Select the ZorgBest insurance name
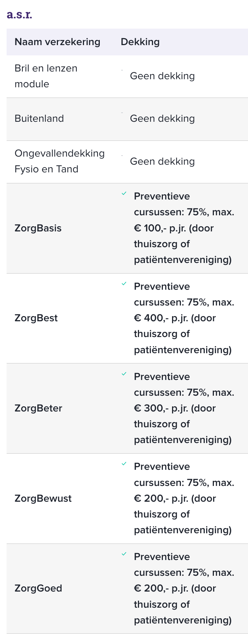Image resolution: width=248 pixels, height=644 pixels. [36, 318]
